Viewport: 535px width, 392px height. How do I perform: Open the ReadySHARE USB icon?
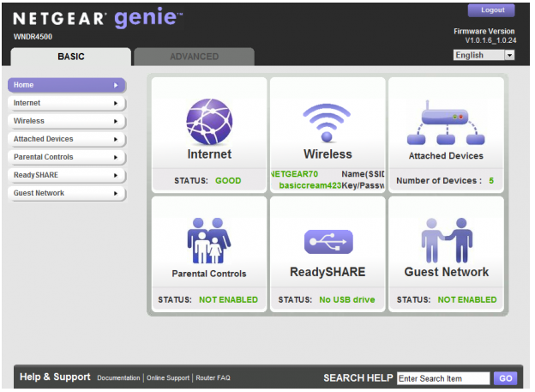[328, 242]
